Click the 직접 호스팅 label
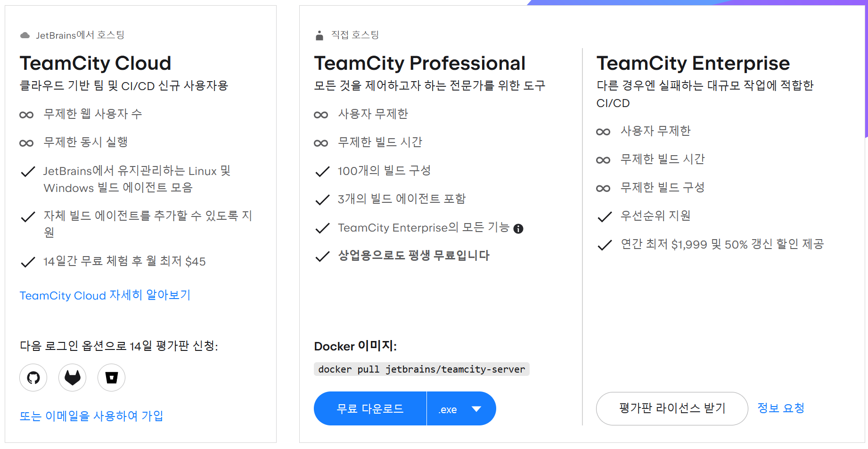Viewport: 868px width, 449px height. 355,35
